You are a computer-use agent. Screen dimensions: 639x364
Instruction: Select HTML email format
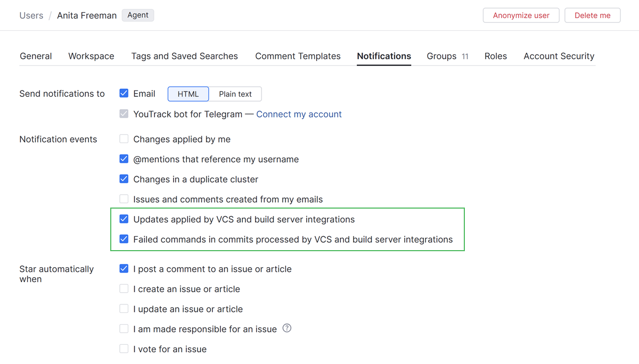point(188,94)
